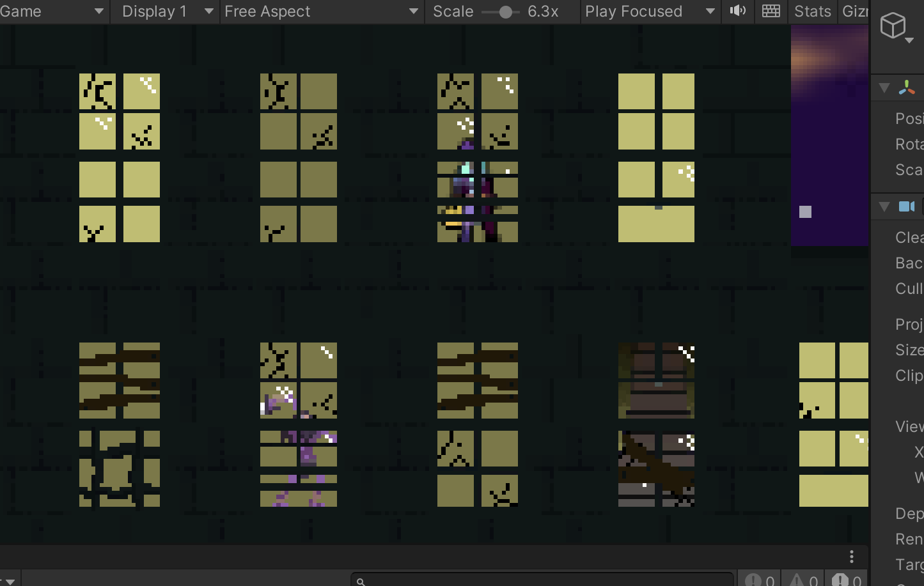The height and width of the screenshot is (586, 924).
Task: Toggle the keyboard shortcuts icon in Game toolbar
Action: pyautogui.click(x=771, y=11)
